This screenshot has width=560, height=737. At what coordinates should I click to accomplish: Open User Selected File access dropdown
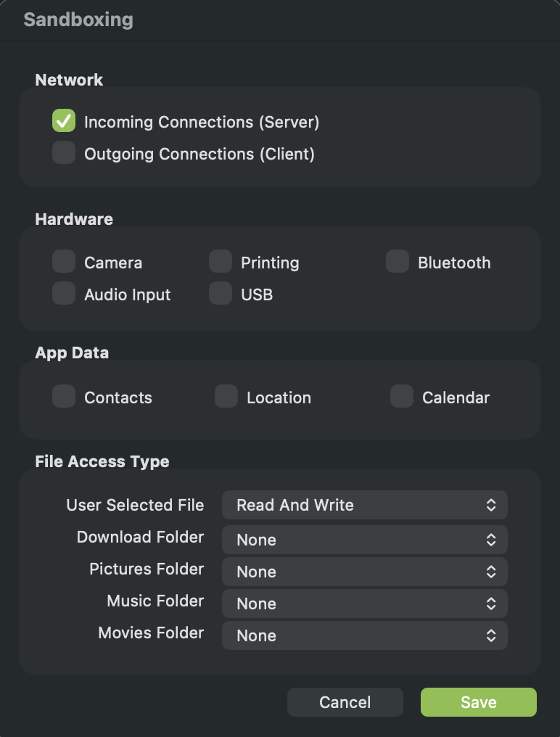(x=364, y=505)
